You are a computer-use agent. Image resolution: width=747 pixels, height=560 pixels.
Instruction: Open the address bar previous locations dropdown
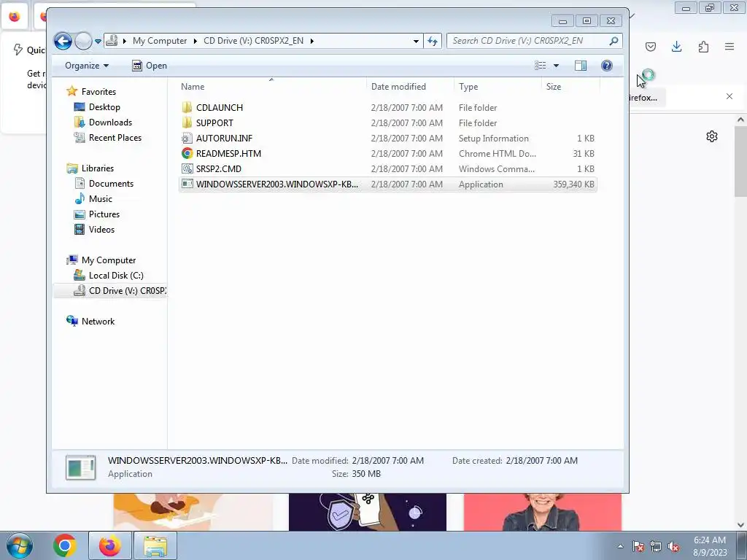coord(416,42)
